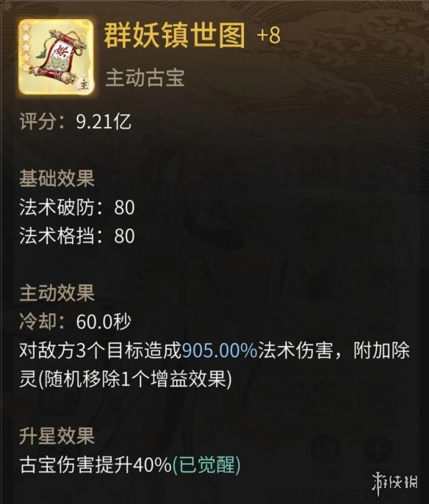Click the +8 enhancement level
Viewport: 429px width, 504px height.
[x=269, y=35]
